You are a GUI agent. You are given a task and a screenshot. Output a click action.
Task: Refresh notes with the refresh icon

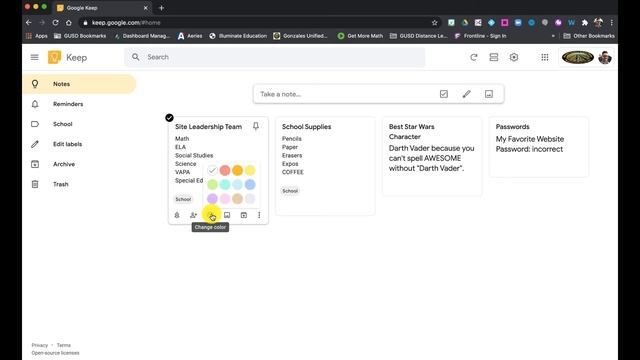tap(473, 57)
